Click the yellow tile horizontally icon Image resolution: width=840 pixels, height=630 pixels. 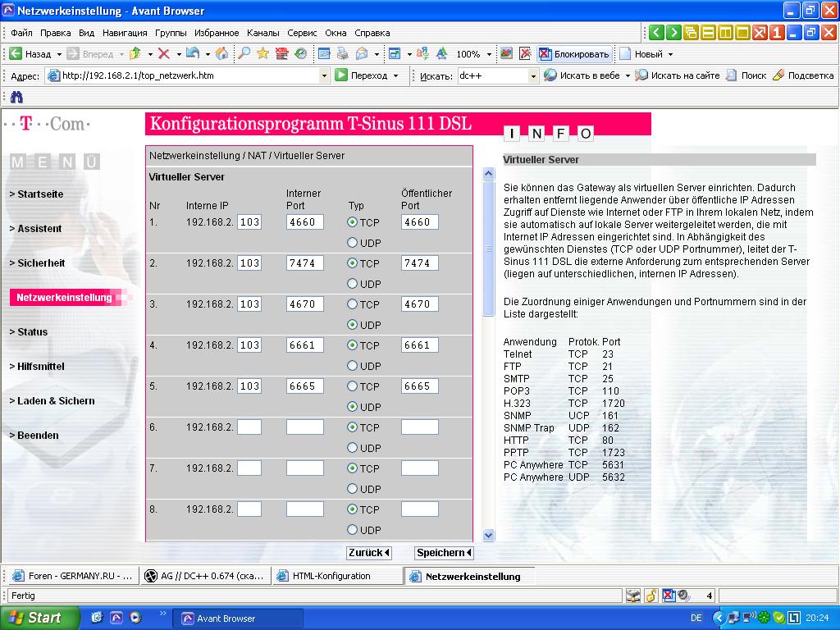pyautogui.click(x=708, y=33)
